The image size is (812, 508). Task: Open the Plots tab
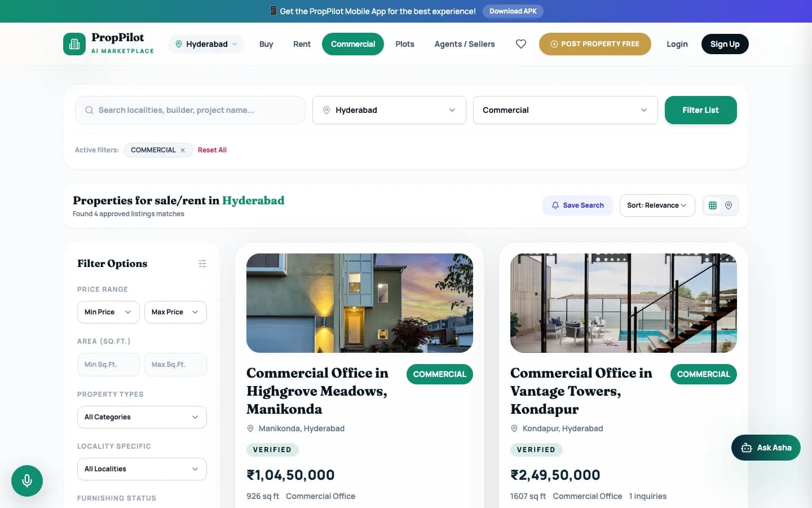coord(405,44)
